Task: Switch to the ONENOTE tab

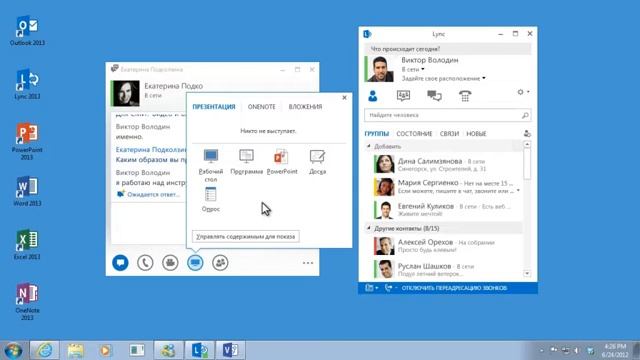Action: point(262,107)
